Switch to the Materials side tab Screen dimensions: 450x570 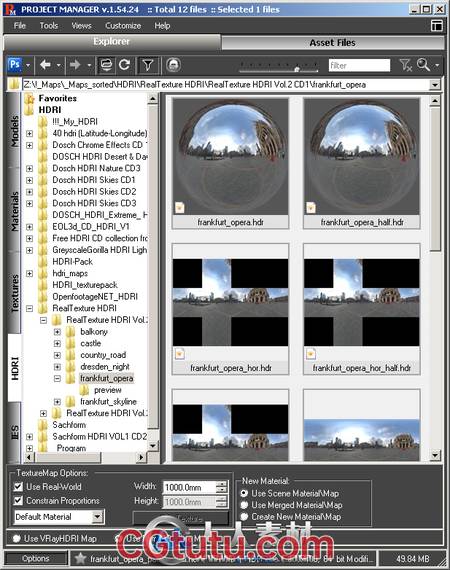pyautogui.click(x=14, y=211)
